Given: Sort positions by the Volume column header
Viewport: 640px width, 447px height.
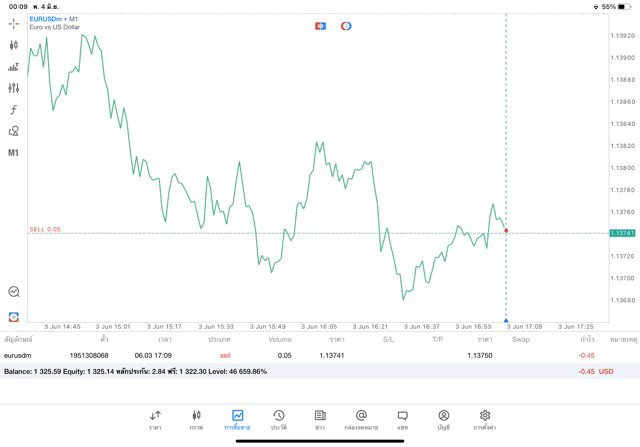Looking at the screenshot, I should (x=280, y=340).
